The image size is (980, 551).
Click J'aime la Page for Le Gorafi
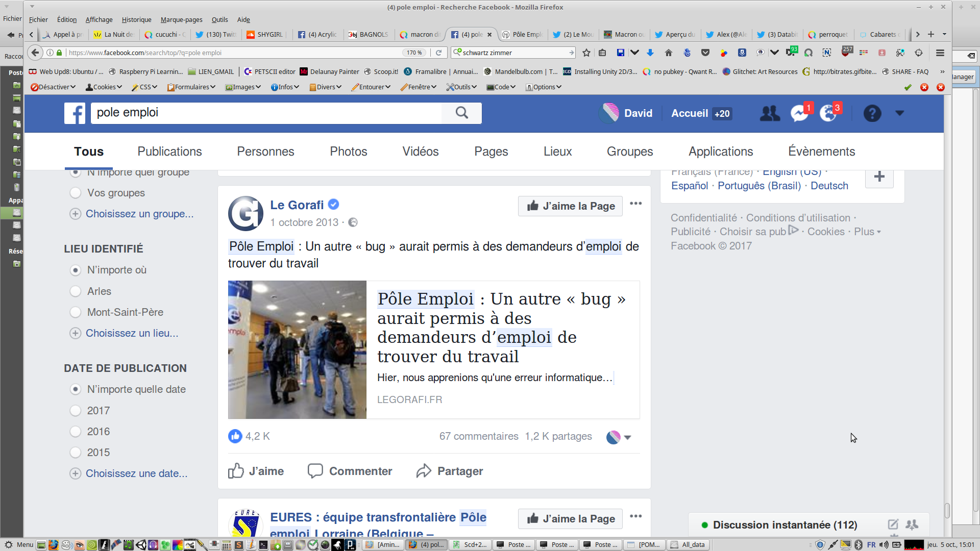570,206
